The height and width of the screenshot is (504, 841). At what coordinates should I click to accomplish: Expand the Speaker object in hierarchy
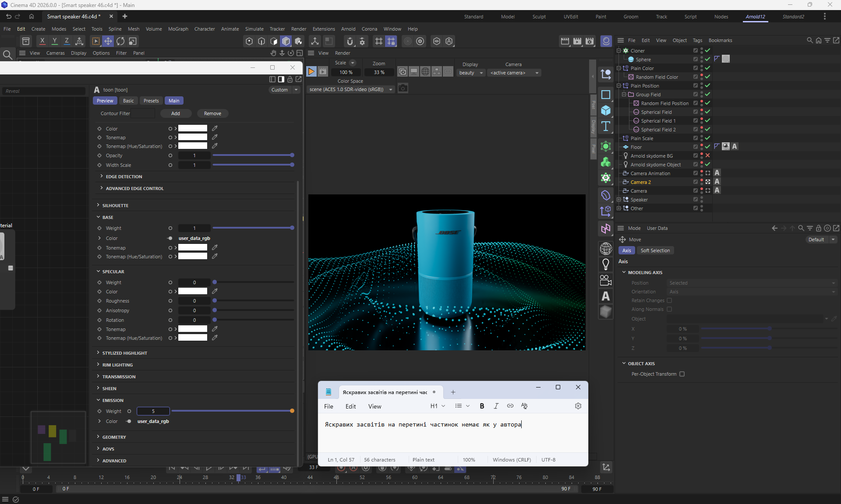tap(618, 200)
